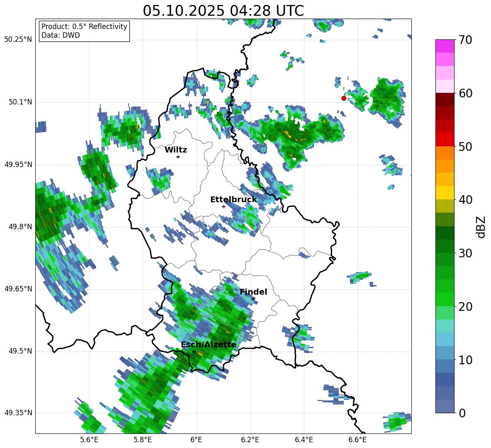Click the colorbar tick label 50
Screen dimensions: 491x448
pyautogui.click(x=465, y=146)
